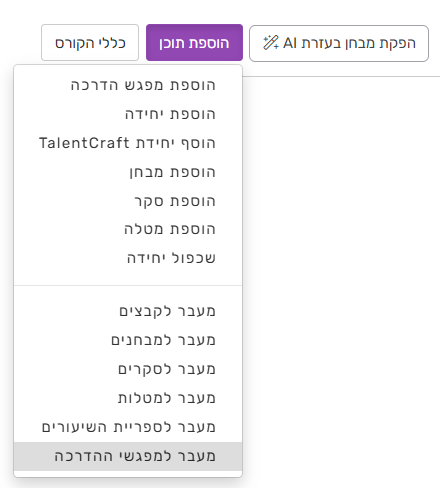Click the 'TalentCraft' text in menu

point(84,143)
